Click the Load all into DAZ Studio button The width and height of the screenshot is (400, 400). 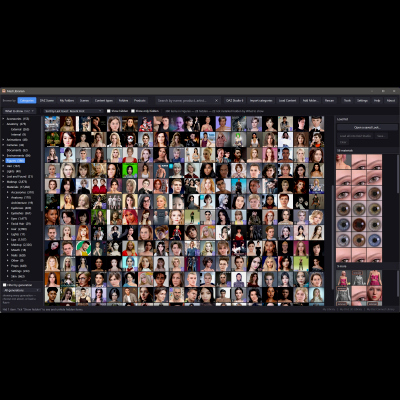[355, 136]
